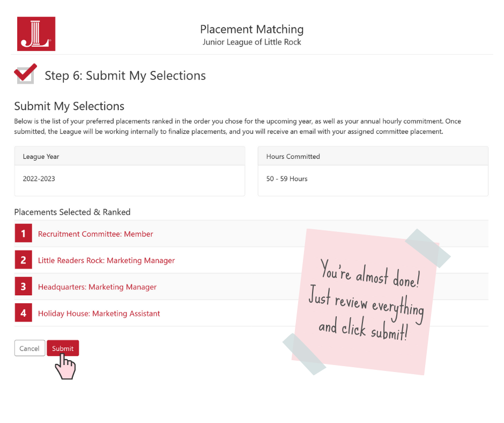Select the 50 - 59 Hours value
504x423 pixels.
coord(287,179)
